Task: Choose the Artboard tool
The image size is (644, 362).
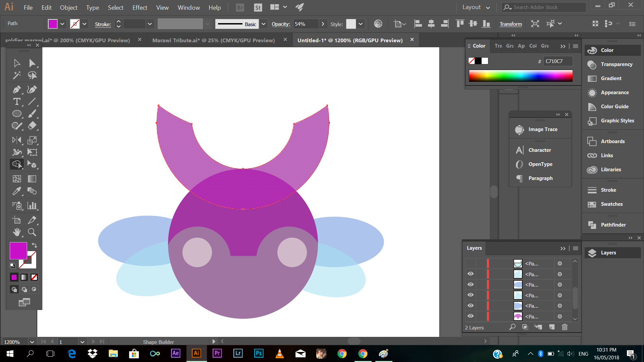Action: pyautogui.click(x=17, y=220)
